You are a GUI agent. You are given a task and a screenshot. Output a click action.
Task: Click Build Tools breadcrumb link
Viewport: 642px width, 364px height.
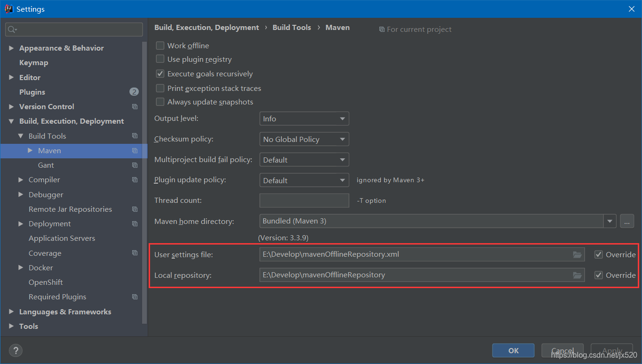(x=292, y=28)
